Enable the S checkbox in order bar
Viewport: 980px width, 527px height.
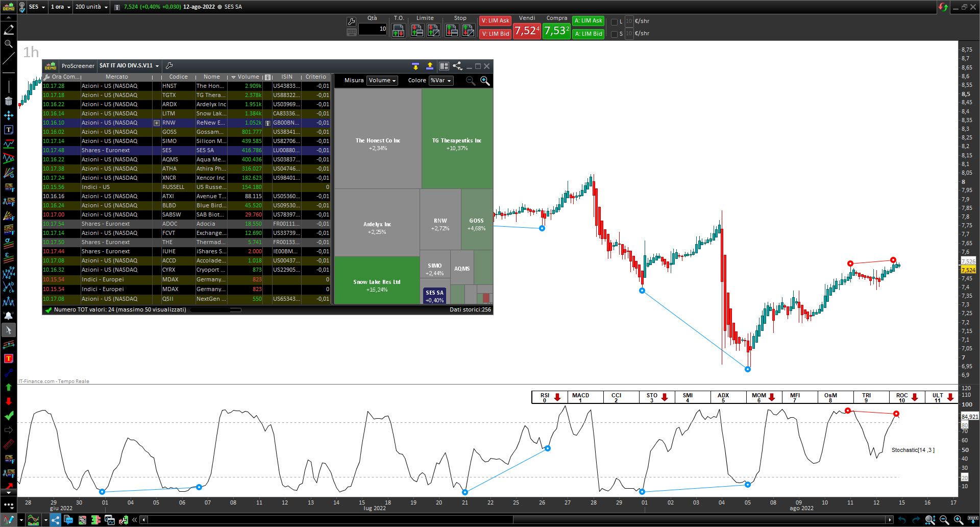(614, 34)
